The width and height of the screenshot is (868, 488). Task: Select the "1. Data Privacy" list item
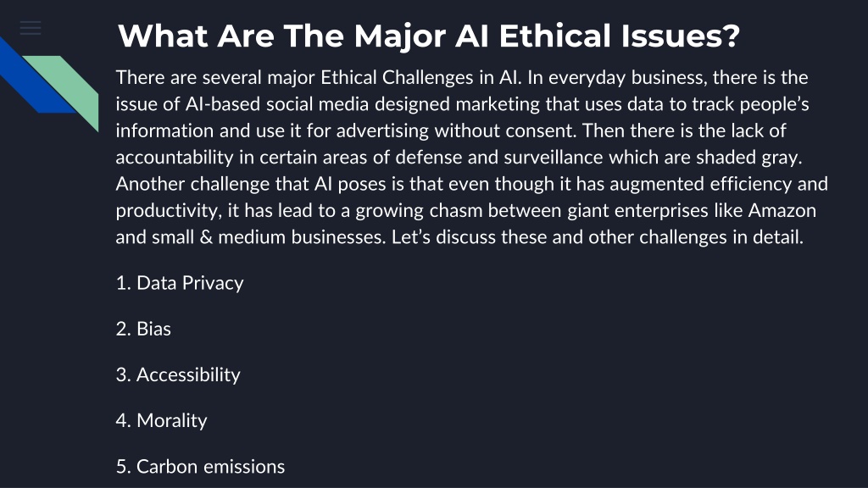pyautogui.click(x=180, y=283)
